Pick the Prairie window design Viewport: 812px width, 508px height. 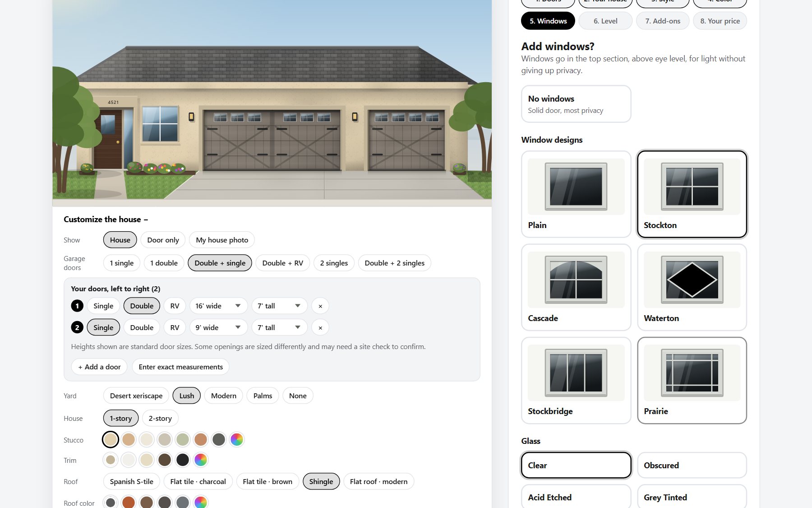[692, 380]
